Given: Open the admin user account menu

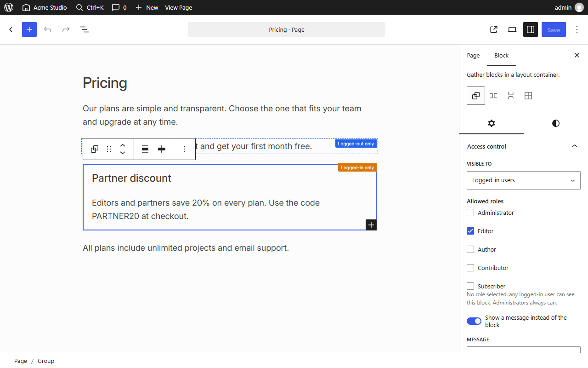Looking at the screenshot, I should [x=569, y=7].
